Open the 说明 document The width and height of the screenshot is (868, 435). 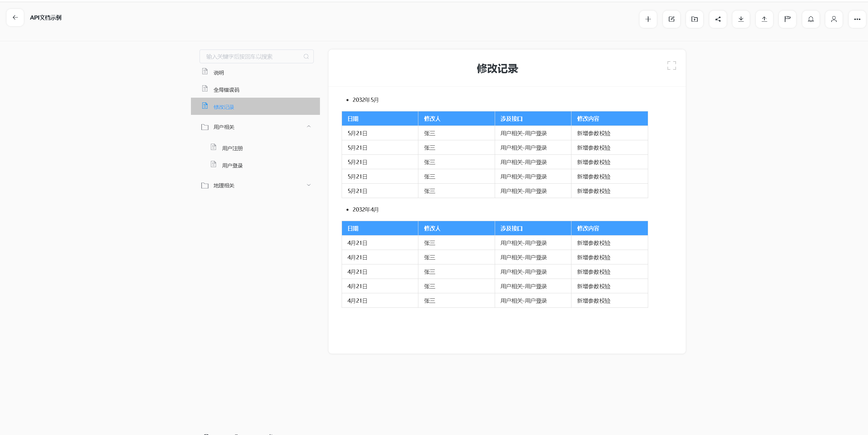click(x=219, y=73)
